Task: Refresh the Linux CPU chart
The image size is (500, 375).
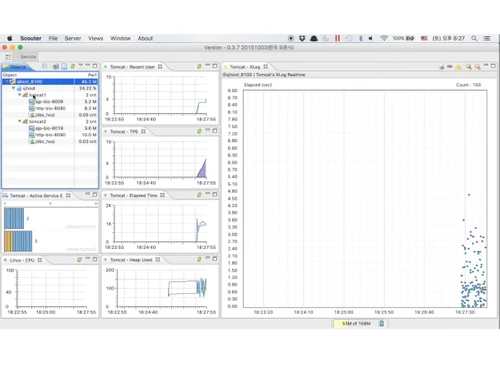Action: coord(79,259)
